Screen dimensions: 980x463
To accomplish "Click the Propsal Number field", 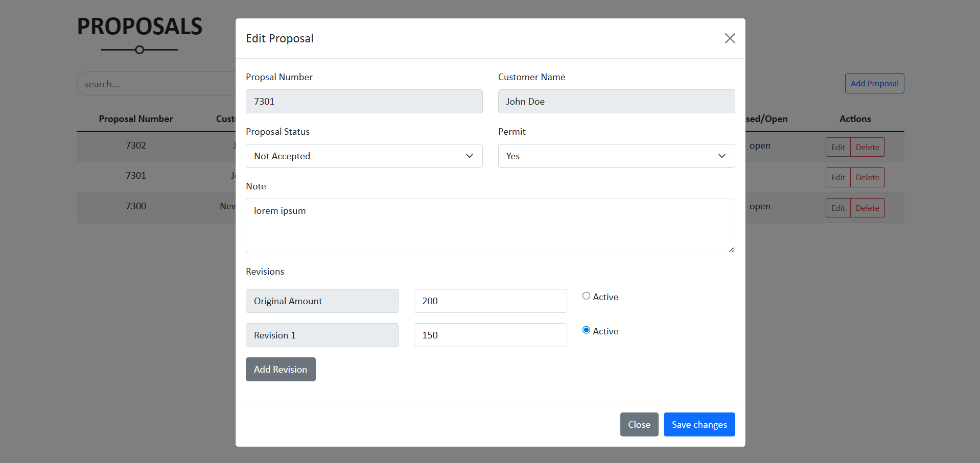I will click(x=364, y=102).
